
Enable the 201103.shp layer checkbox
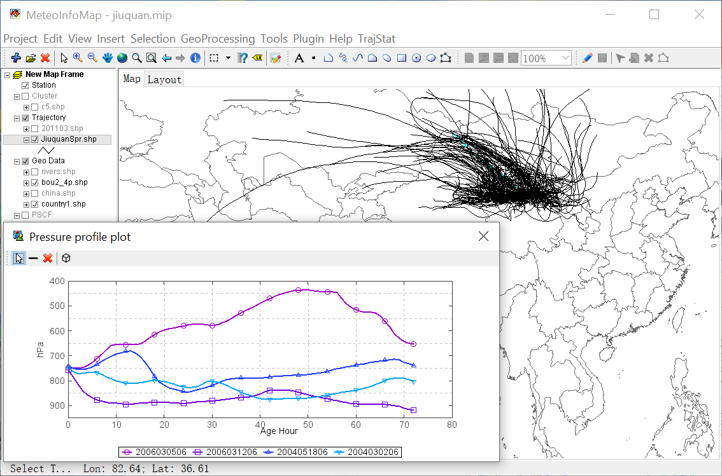(x=35, y=129)
